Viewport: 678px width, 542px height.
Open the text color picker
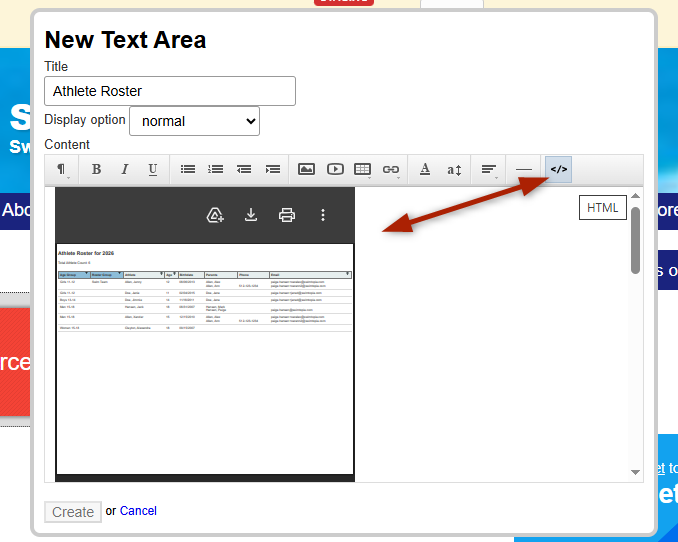(425, 170)
